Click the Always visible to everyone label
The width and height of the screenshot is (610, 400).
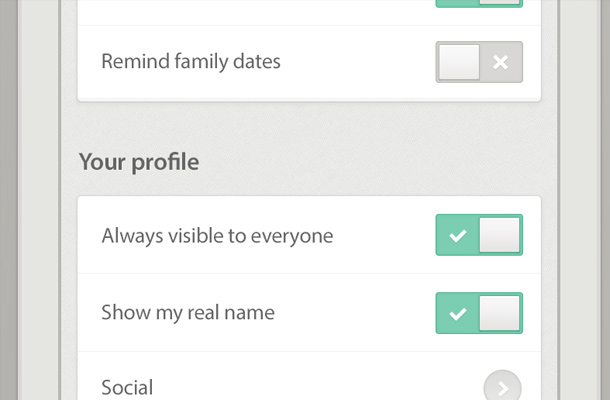click(217, 236)
